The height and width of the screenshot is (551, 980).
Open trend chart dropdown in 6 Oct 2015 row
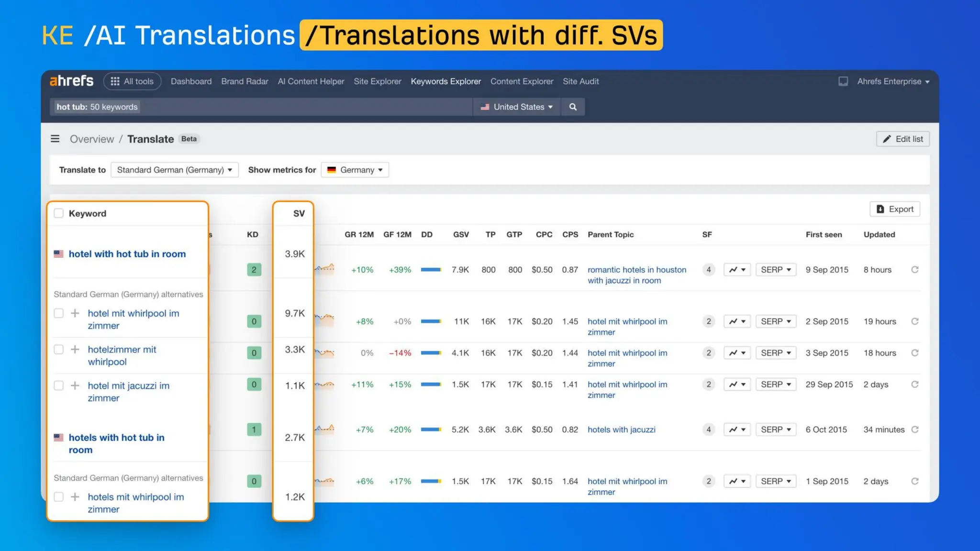point(737,430)
